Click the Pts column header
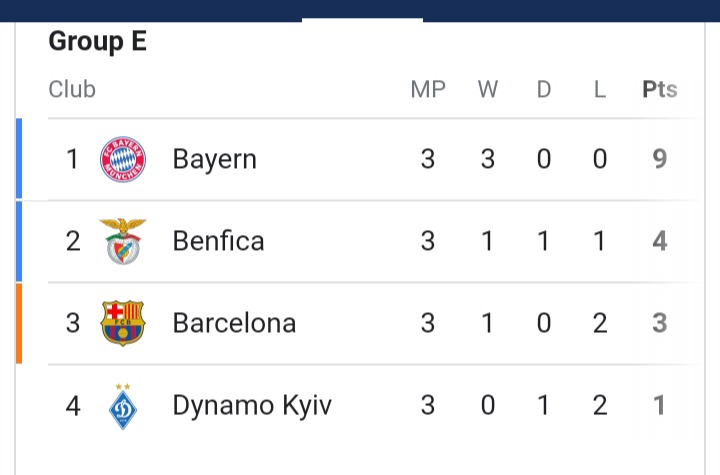 pyautogui.click(x=659, y=89)
